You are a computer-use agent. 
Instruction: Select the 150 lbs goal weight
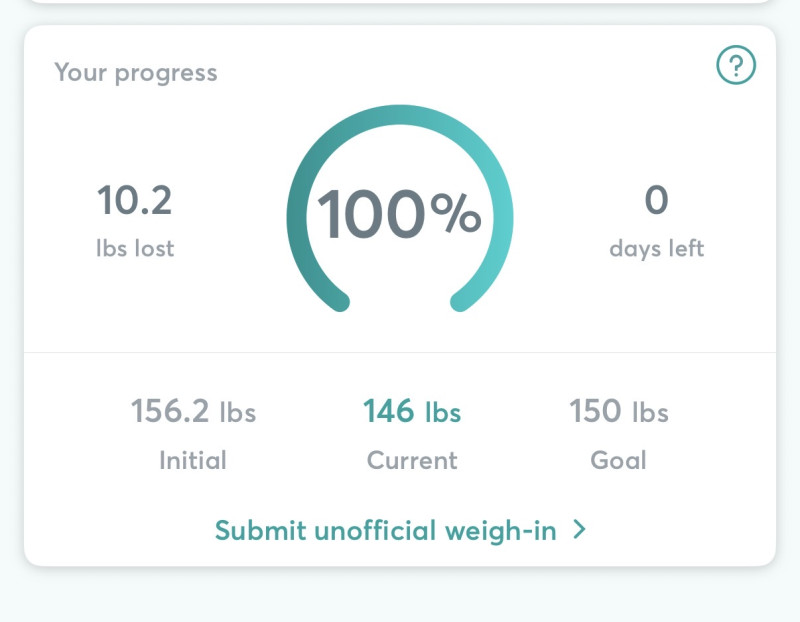coord(618,411)
